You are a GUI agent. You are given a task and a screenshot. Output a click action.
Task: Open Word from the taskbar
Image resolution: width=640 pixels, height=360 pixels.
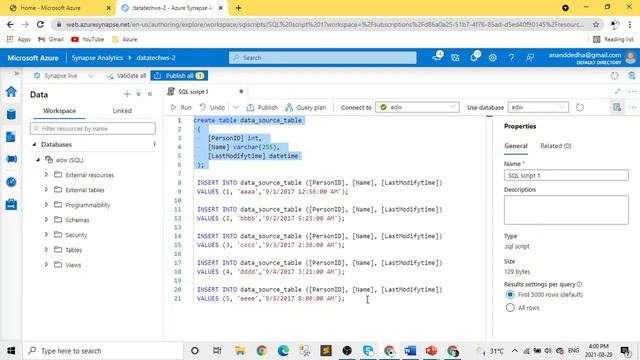[x=410, y=351]
